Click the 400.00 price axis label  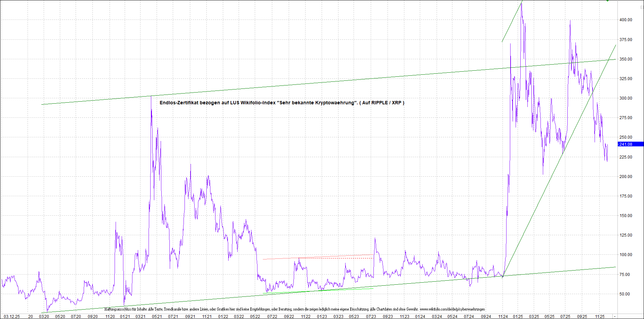626,20
